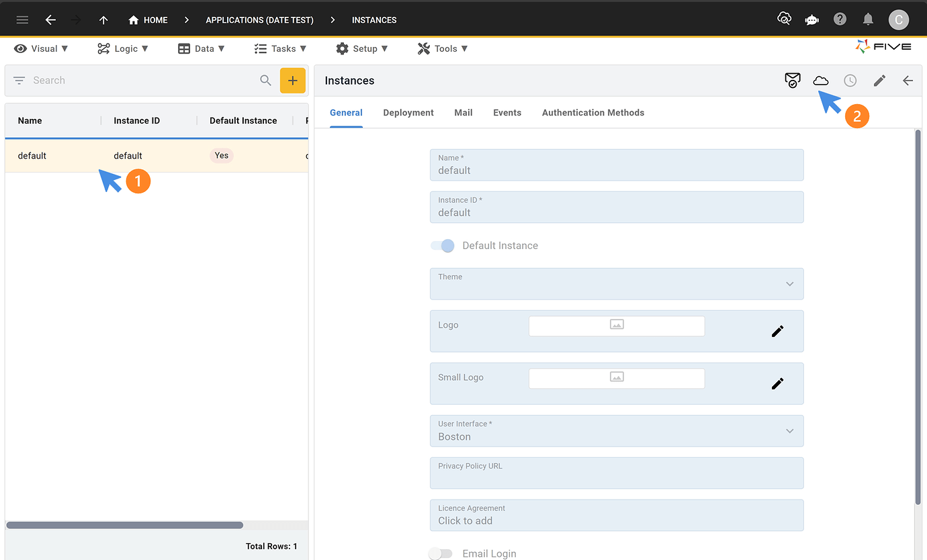Open the Theme dropdown

[x=789, y=283]
